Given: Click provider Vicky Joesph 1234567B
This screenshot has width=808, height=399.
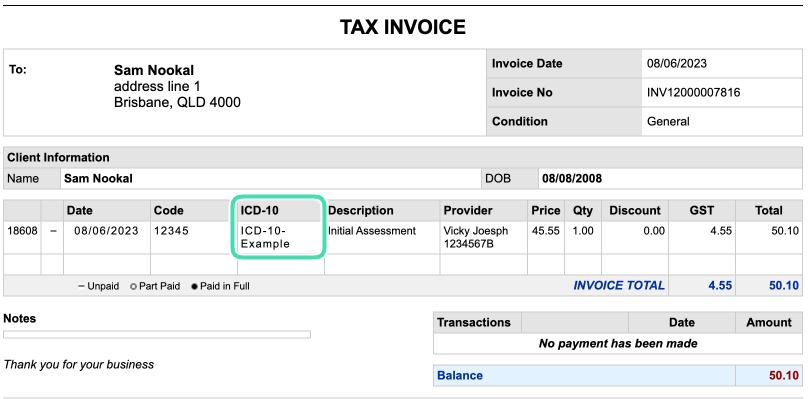Looking at the screenshot, I should pos(476,237).
